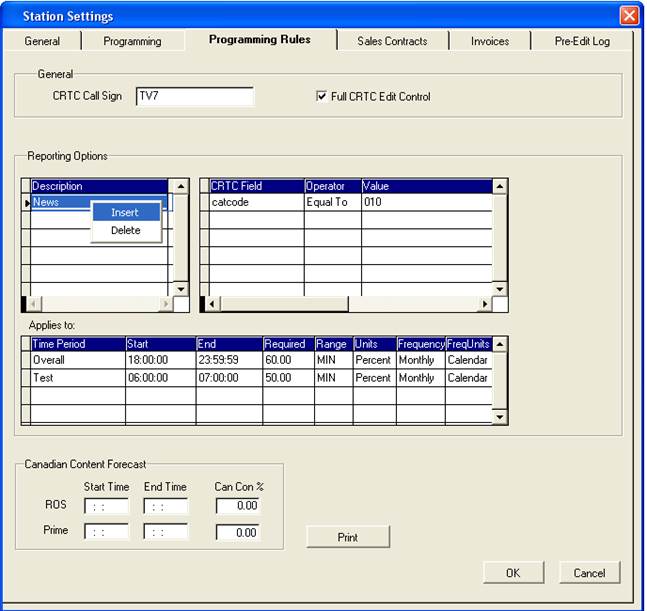Click the OK button

pyautogui.click(x=513, y=573)
